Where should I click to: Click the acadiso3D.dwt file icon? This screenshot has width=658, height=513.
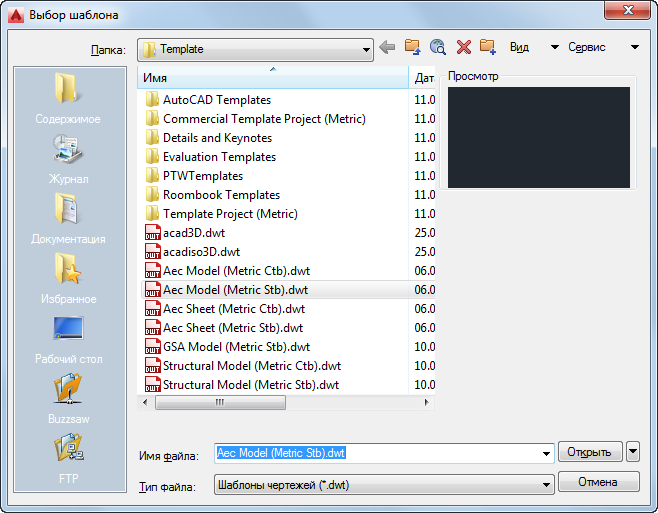152,251
